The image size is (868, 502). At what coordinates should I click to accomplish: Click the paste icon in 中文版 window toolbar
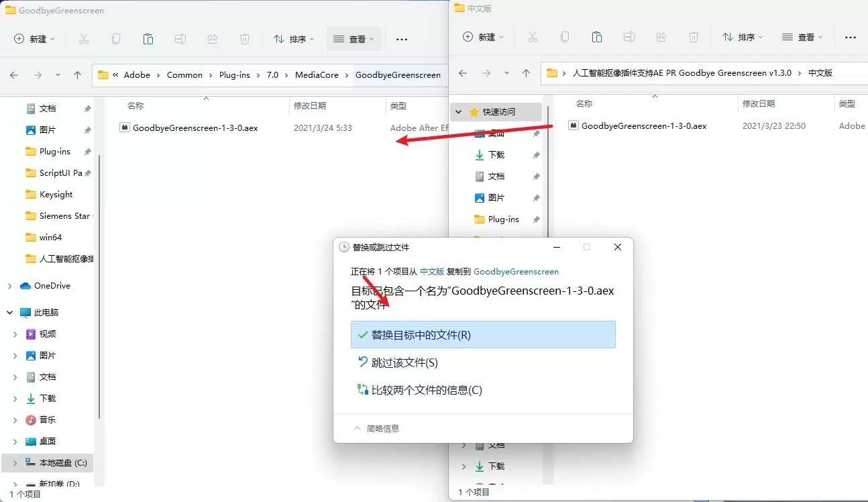597,37
